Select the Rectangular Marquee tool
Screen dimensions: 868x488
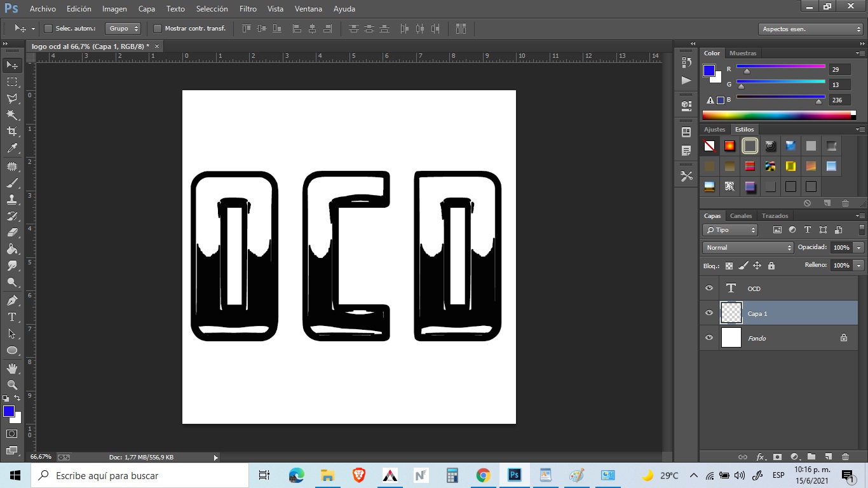[12, 82]
